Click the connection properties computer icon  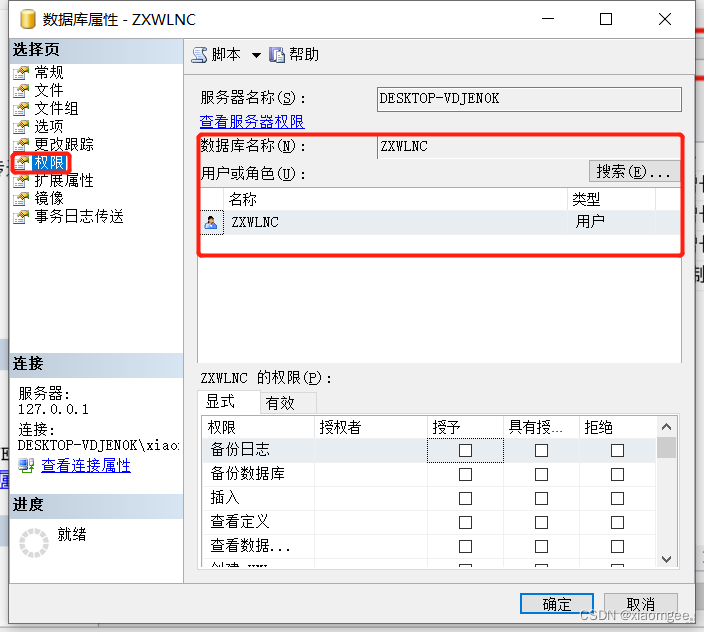pos(26,465)
